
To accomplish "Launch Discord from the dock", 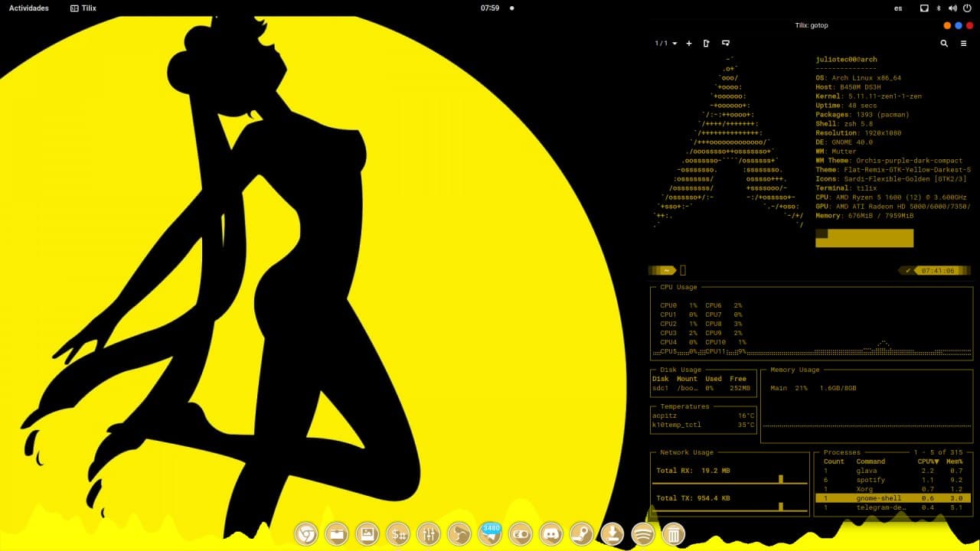I will click(552, 533).
